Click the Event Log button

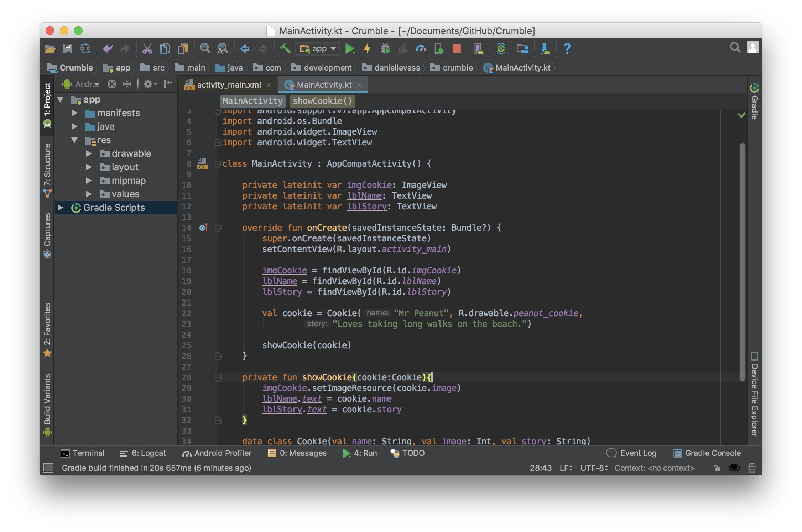[631, 453]
